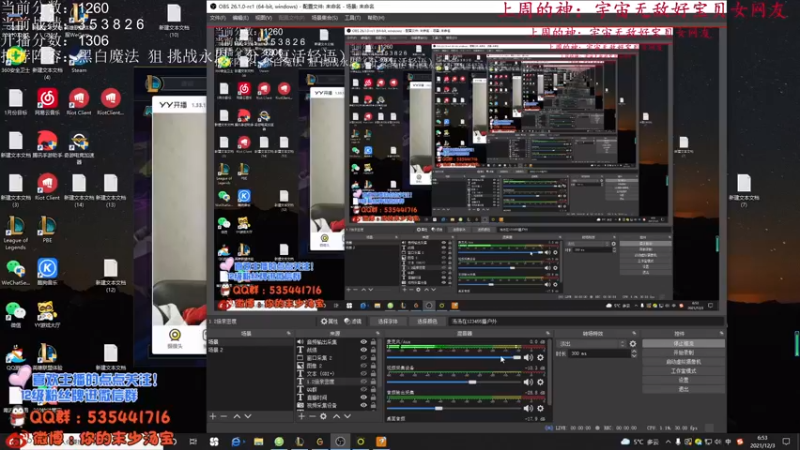Click the 选择字体 button
800x450 pixels.
(387, 321)
